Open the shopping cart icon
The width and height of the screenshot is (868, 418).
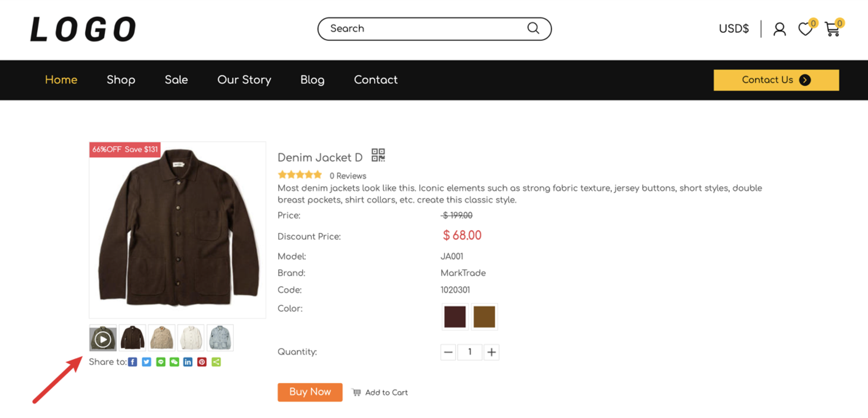click(x=832, y=29)
